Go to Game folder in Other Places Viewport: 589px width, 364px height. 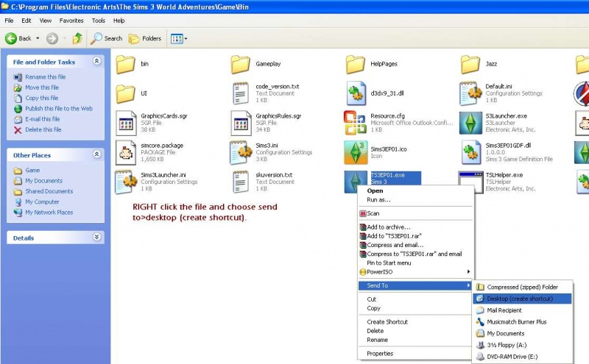[32, 171]
